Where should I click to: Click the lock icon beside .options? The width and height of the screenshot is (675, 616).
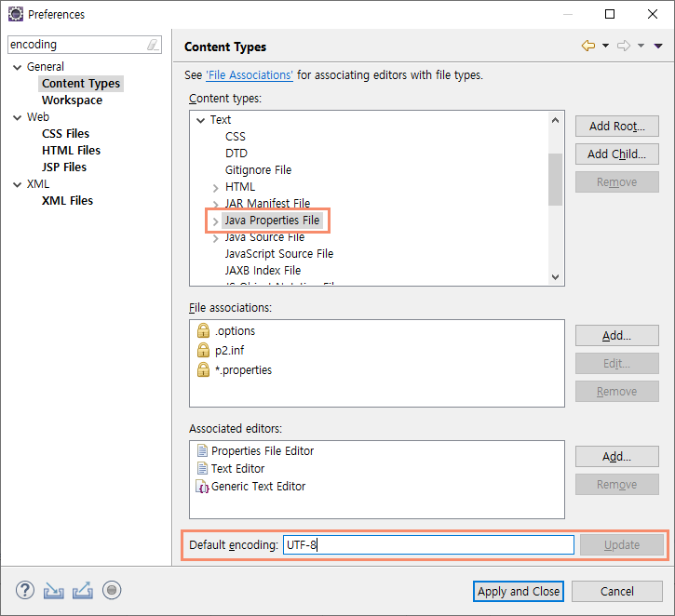tap(203, 331)
